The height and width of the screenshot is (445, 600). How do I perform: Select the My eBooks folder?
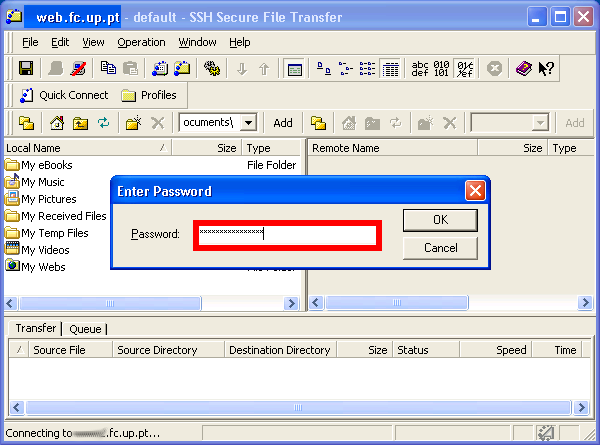click(39, 165)
